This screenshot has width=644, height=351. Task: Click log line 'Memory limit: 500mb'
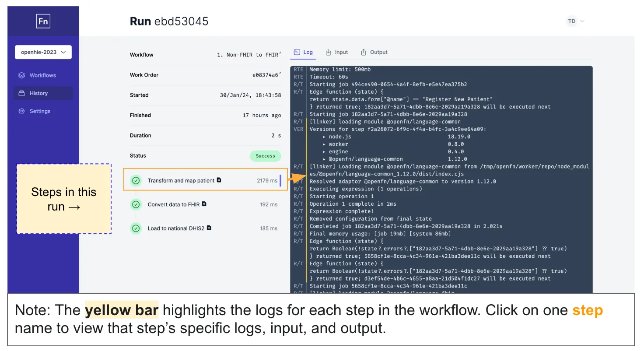pos(340,69)
